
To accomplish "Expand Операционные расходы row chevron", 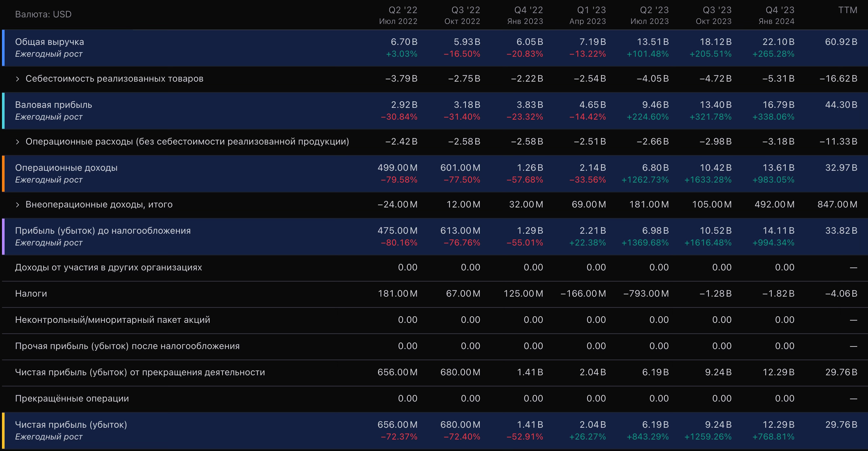I will 18,142.
